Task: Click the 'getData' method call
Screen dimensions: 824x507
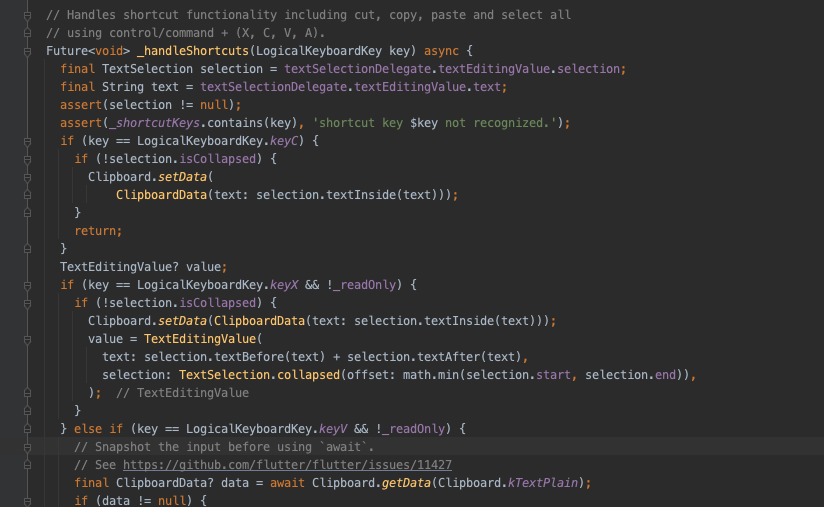Action: click(406, 483)
